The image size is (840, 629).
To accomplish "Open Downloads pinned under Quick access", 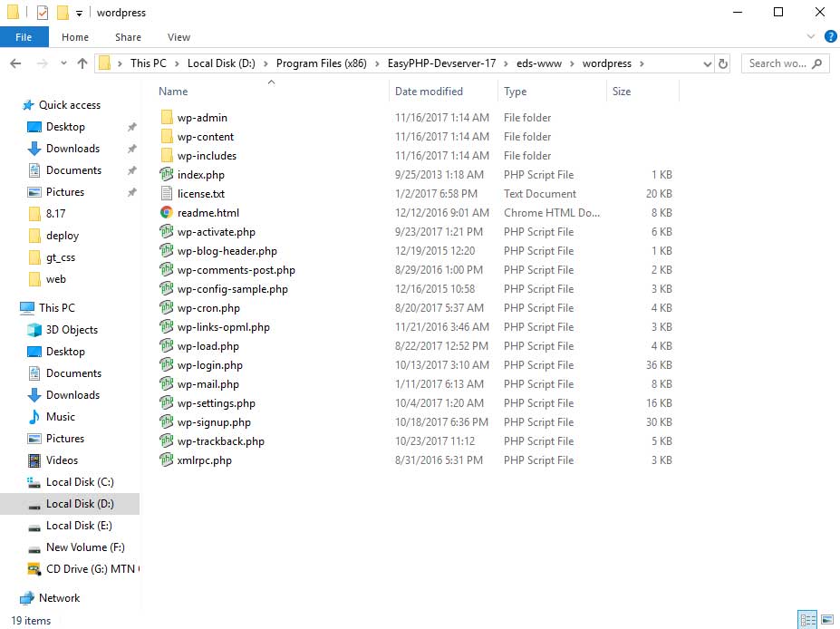I will point(72,149).
